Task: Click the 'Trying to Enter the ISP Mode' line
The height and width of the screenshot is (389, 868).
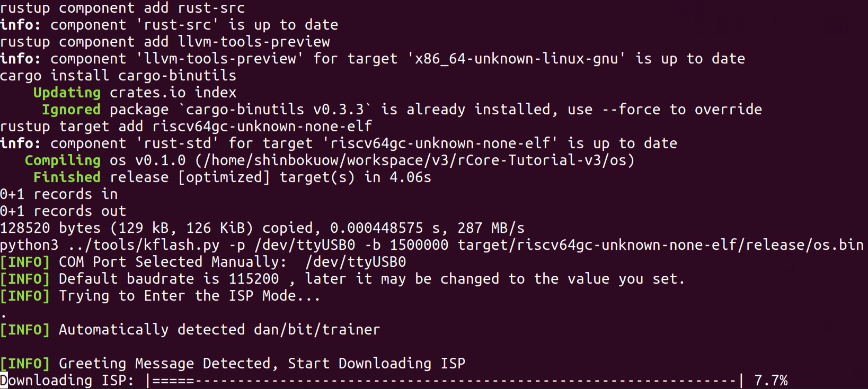Action: tap(189, 296)
